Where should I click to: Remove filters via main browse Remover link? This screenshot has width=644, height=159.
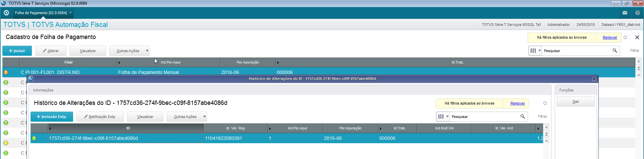610,37
